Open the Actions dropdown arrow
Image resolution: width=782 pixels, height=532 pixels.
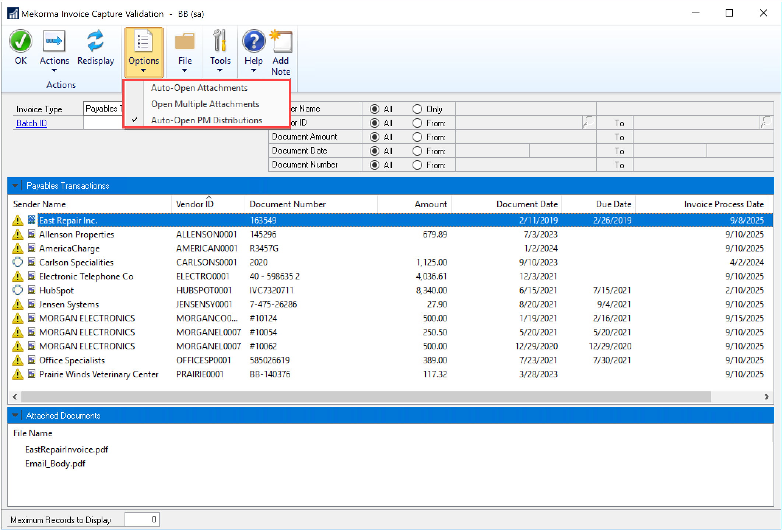[x=54, y=70]
